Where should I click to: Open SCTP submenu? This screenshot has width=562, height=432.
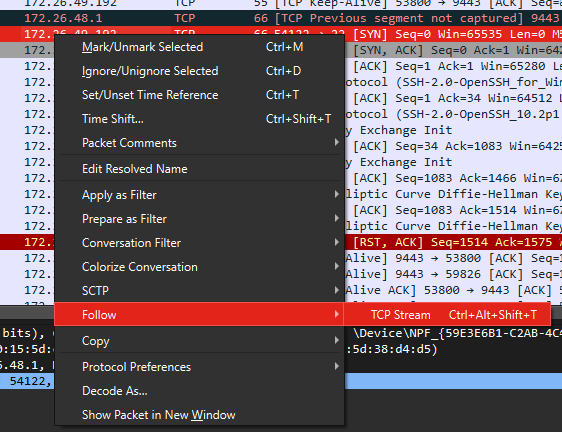point(199,290)
